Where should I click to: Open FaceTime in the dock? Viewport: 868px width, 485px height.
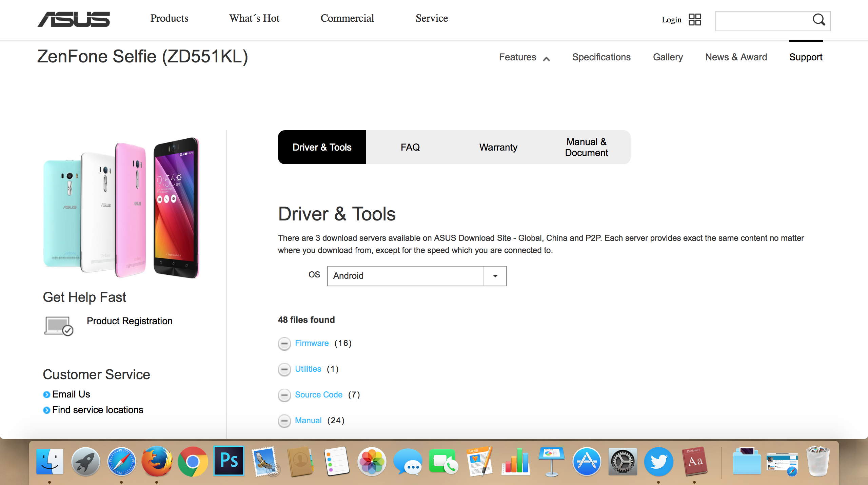click(443, 461)
